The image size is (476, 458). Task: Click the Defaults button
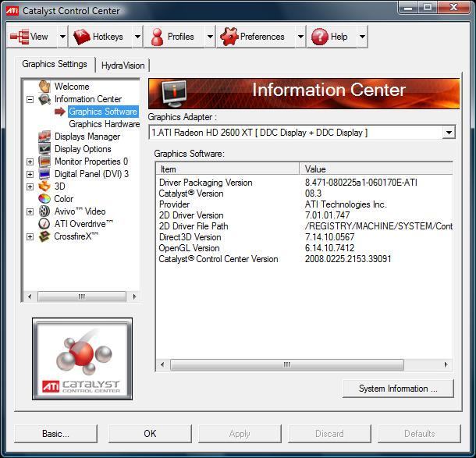pos(419,433)
